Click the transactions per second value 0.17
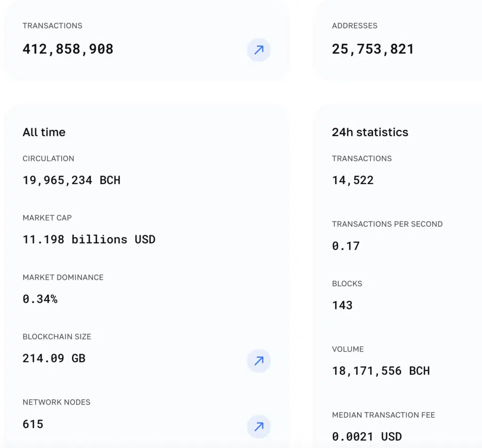 point(345,246)
